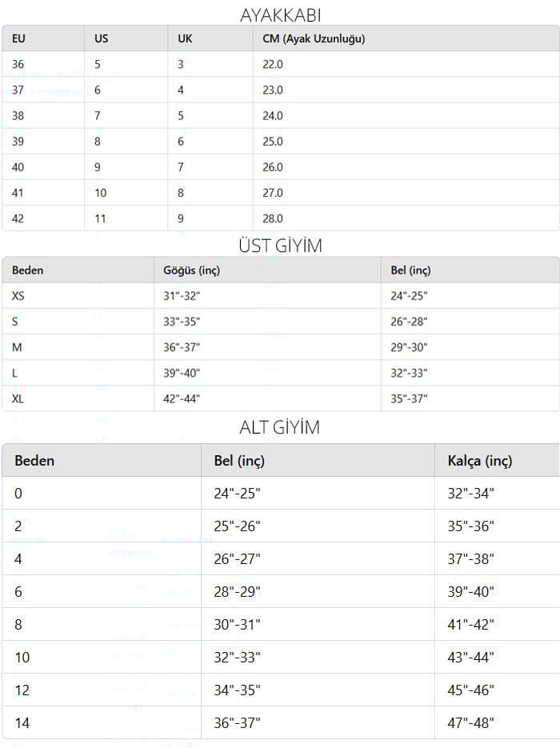Select bottom wear size 14 row
The width and height of the screenshot is (560, 748).
click(281, 722)
